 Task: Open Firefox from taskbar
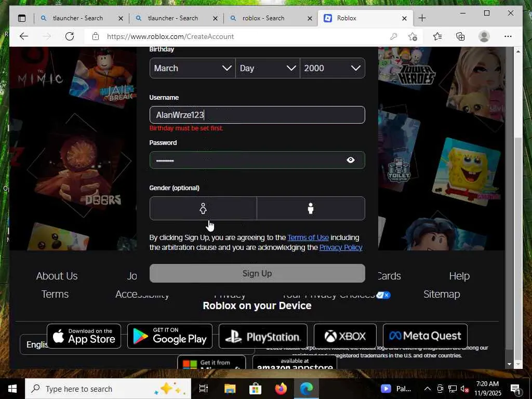coord(281,389)
